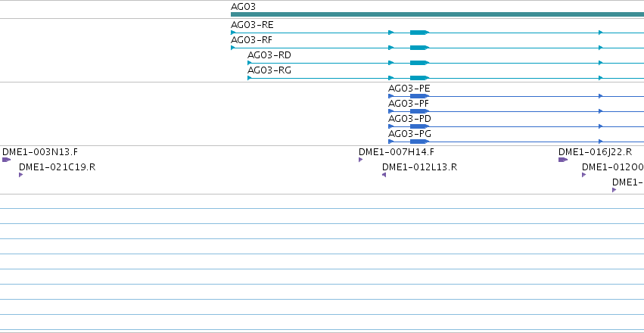Click the start arrow of AGO3-RE transcript
The width and height of the screenshot is (644, 333).
(x=233, y=33)
